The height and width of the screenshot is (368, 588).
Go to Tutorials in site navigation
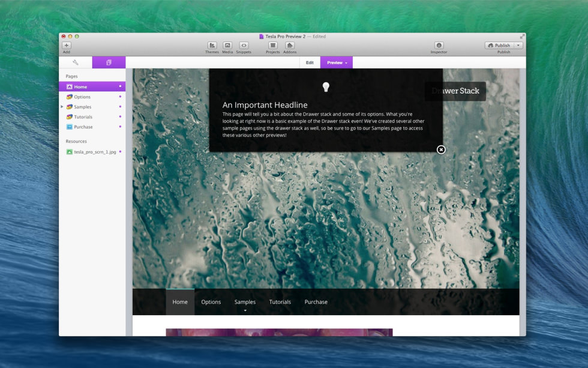tap(280, 302)
